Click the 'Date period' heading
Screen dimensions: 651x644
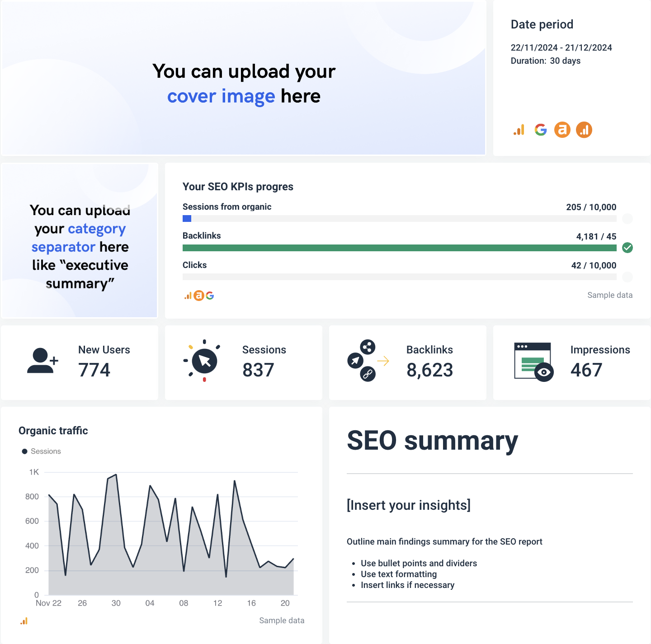(542, 24)
